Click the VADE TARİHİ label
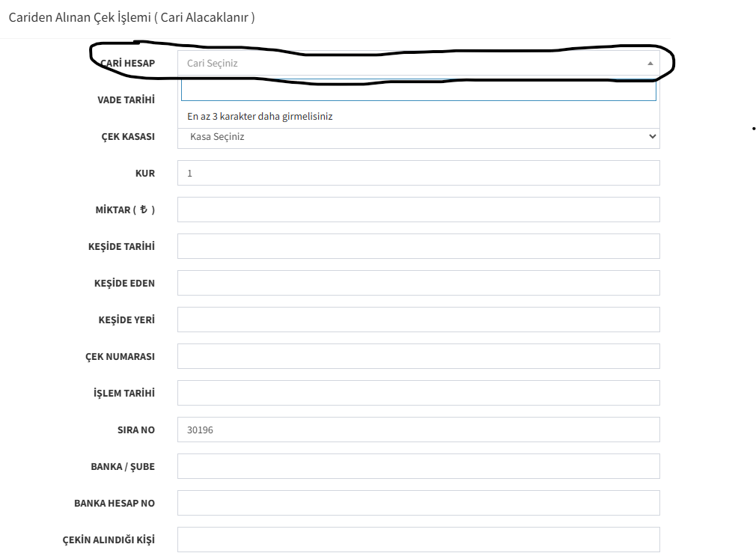The image size is (756, 556). (x=126, y=100)
